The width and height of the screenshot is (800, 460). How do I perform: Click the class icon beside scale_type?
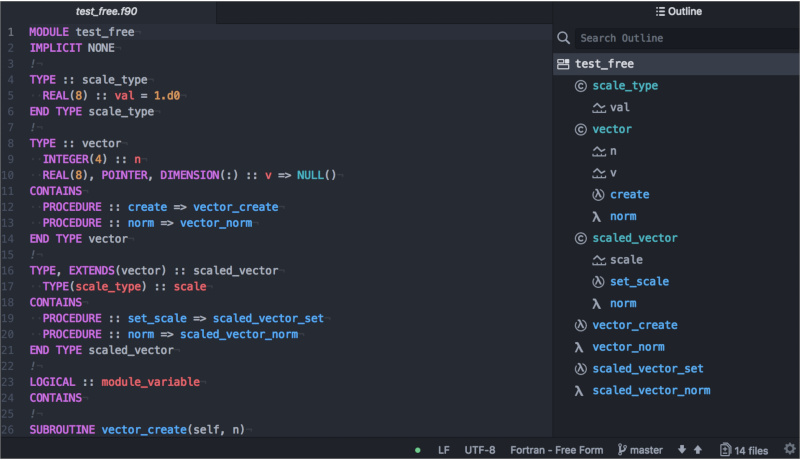coord(581,86)
